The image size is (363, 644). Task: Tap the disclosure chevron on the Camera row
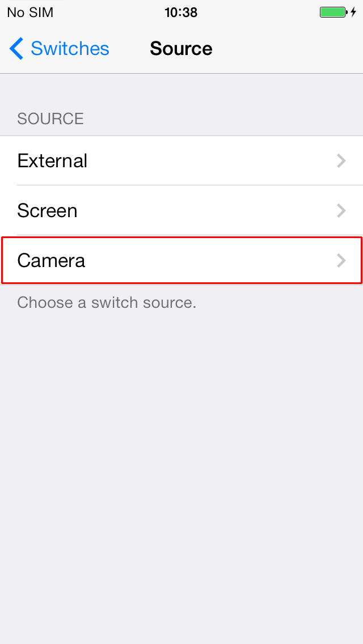coord(341,260)
